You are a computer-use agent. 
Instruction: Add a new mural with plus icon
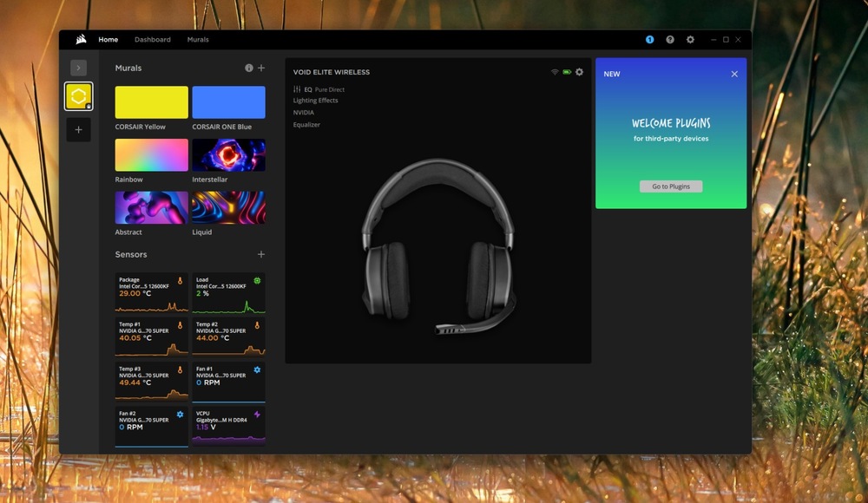tap(261, 68)
